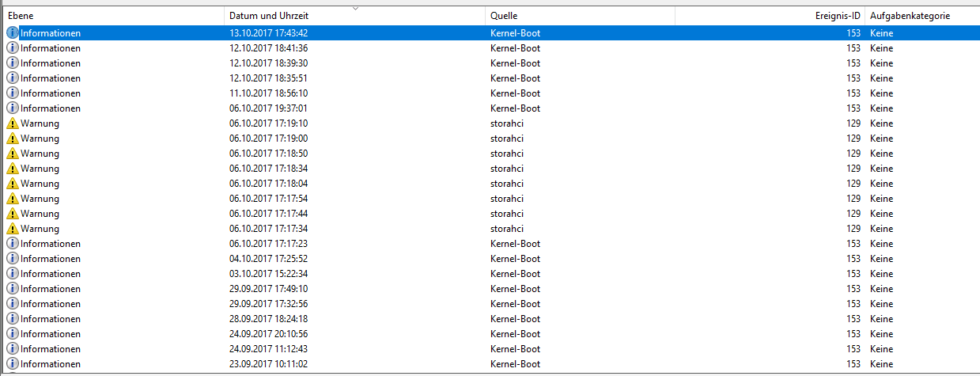Click info icon of event 24.09.2017 20:10:56
The image size is (980, 376).
click(x=12, y=334)
